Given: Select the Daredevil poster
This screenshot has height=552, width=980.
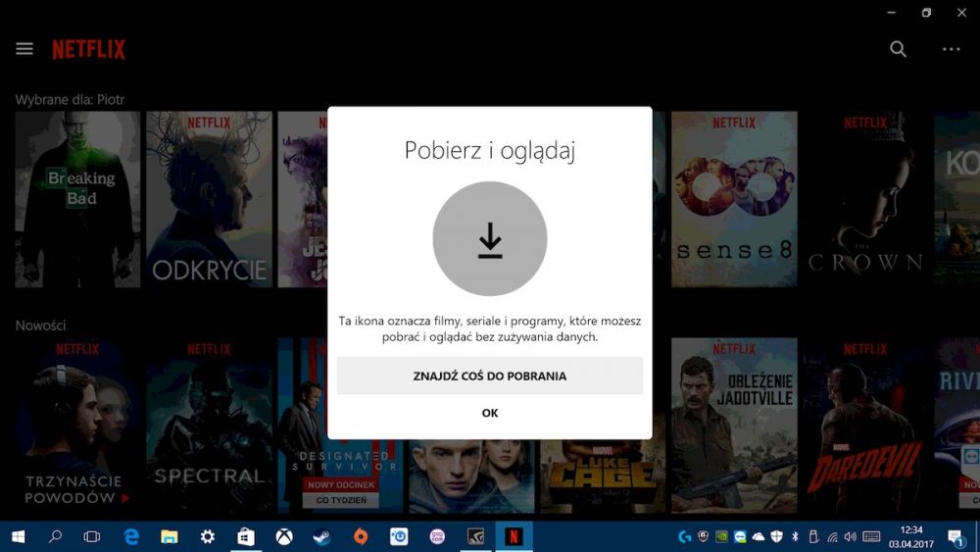Looking at the screenshot, I should pos(865,426).
